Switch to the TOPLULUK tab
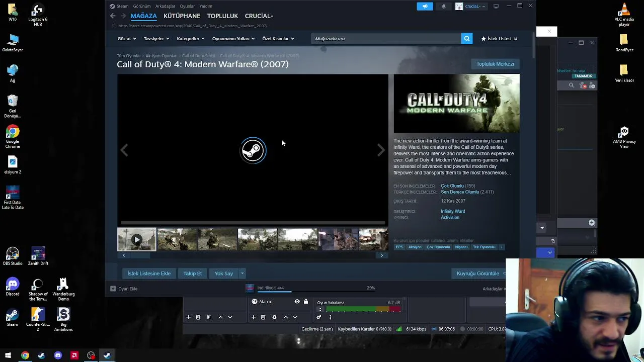 (222, 16)
